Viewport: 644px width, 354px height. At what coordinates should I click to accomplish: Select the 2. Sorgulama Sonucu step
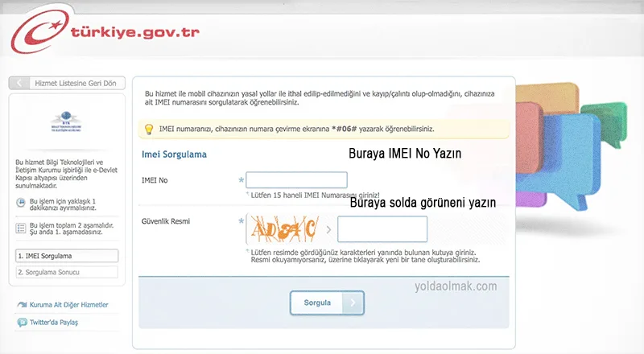[66, 272]
